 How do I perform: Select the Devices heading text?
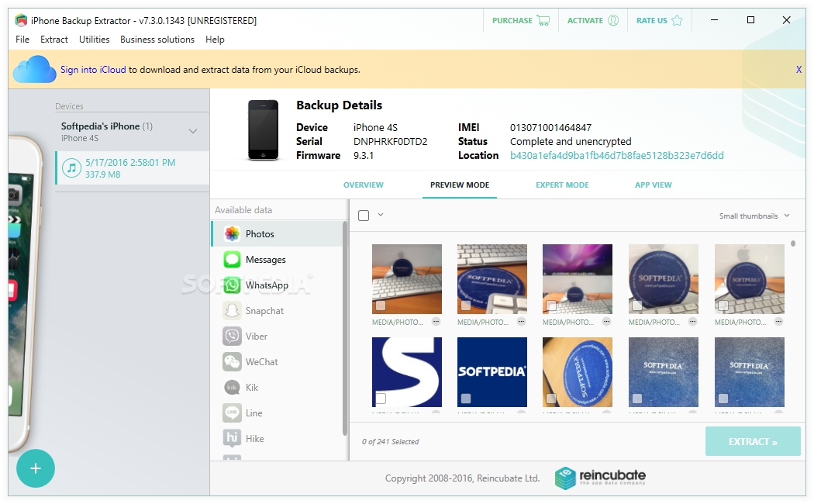click(x=69, y=106)
